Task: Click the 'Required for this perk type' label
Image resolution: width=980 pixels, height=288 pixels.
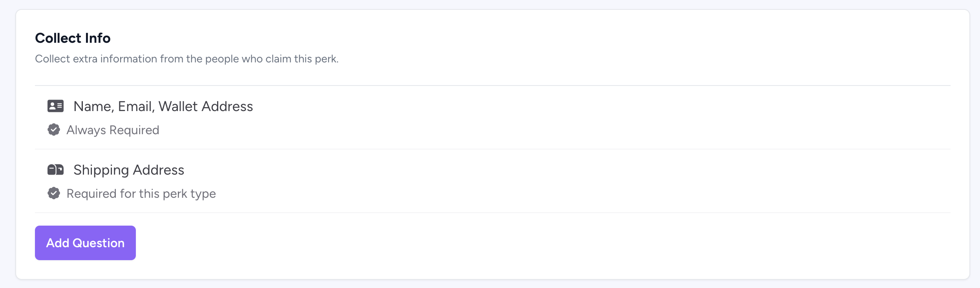Action: 141,193
